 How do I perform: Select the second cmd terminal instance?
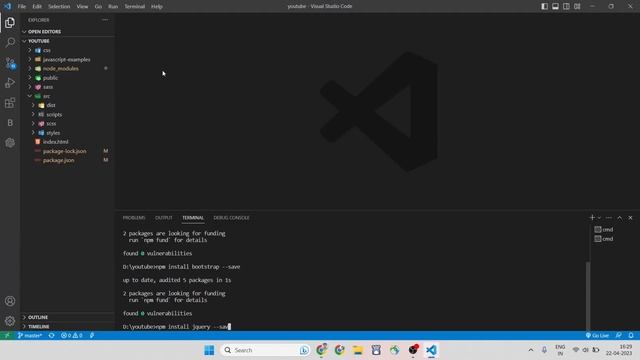point(604,239)
